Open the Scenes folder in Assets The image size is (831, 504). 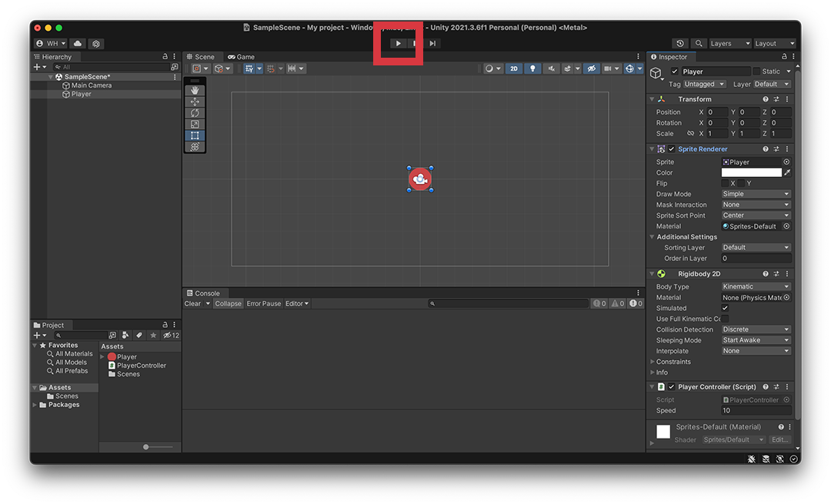124,374
